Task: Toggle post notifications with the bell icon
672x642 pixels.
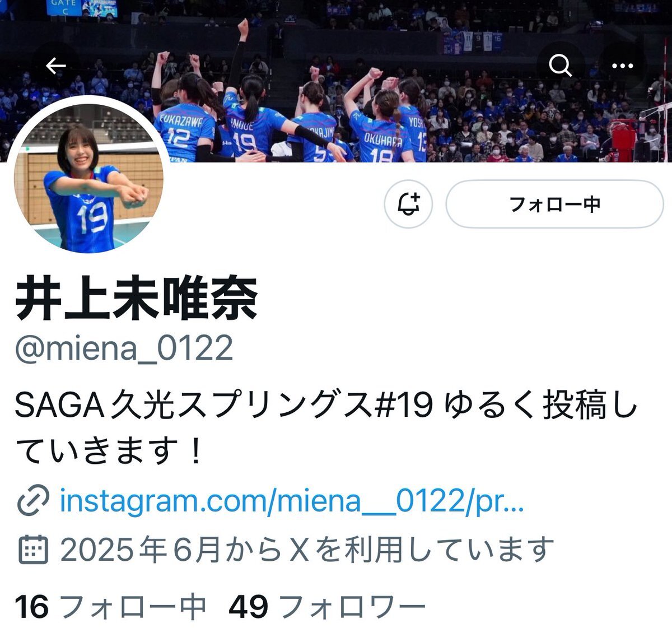Action: tap(409, 204)
